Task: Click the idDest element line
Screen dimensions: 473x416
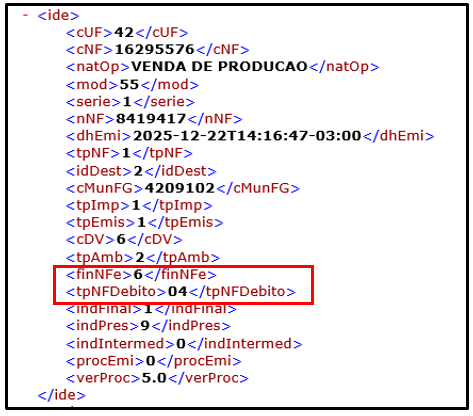Action: coord(141,171)
